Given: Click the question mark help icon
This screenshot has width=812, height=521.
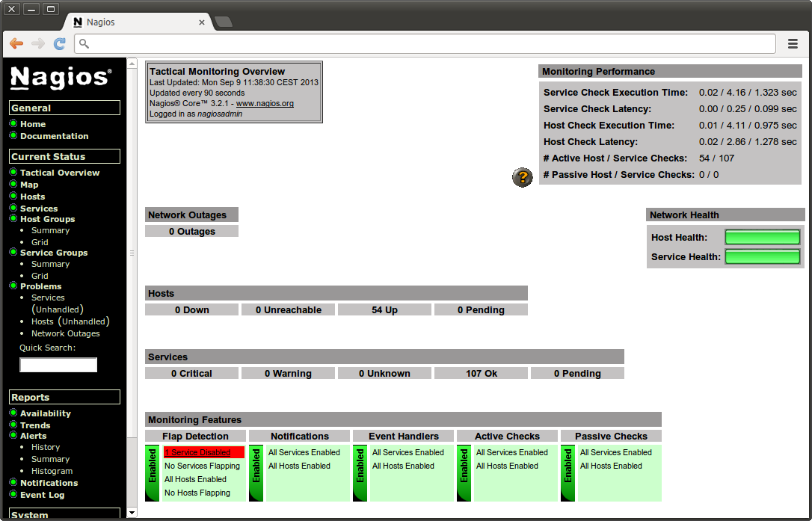Looking at the screenshot, I should 523,178.
